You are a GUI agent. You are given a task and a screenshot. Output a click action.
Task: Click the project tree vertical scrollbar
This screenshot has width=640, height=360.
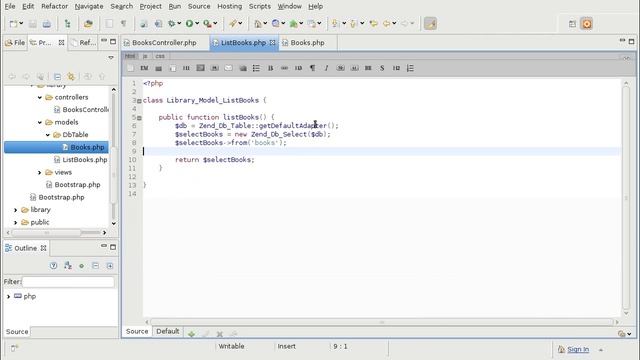point(113,155)
